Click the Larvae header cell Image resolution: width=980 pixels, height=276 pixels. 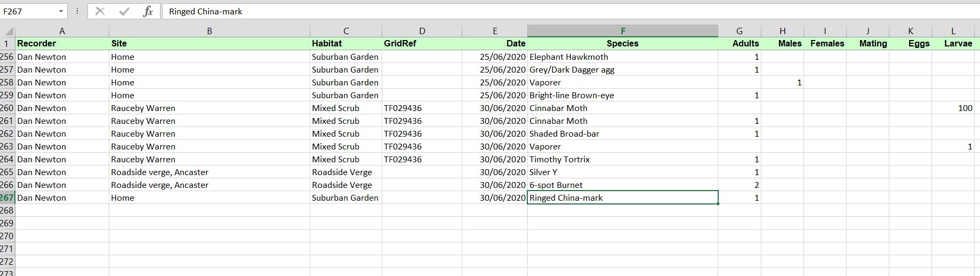point(953,44)
